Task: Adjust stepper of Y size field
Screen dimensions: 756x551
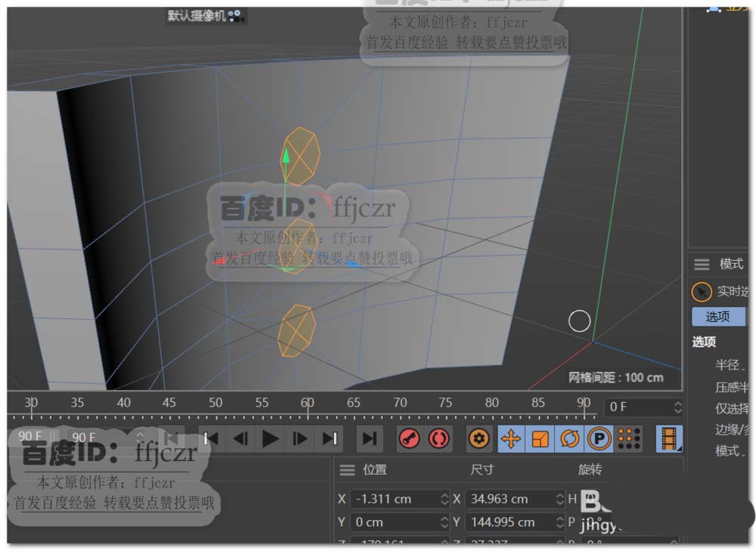Action: click(x=559, y=522)
